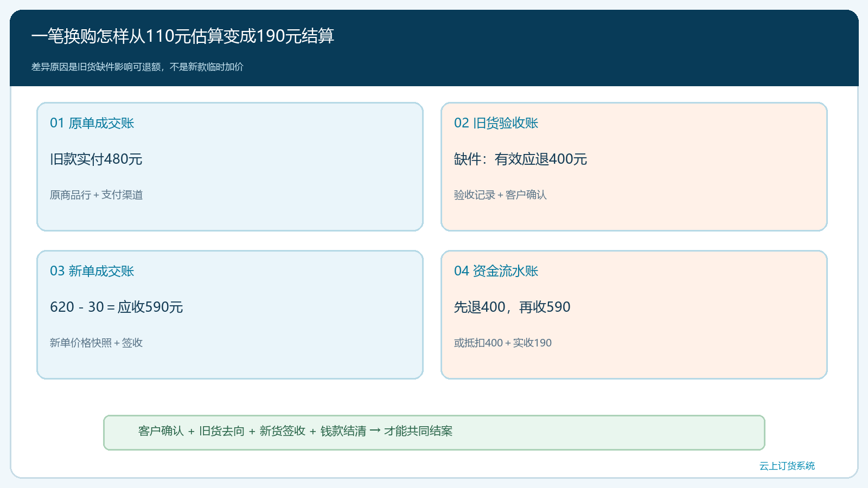The width and height of the screenshot is (868, 488).
Task: Click the text 先退400，再收590
Action: 512,307
